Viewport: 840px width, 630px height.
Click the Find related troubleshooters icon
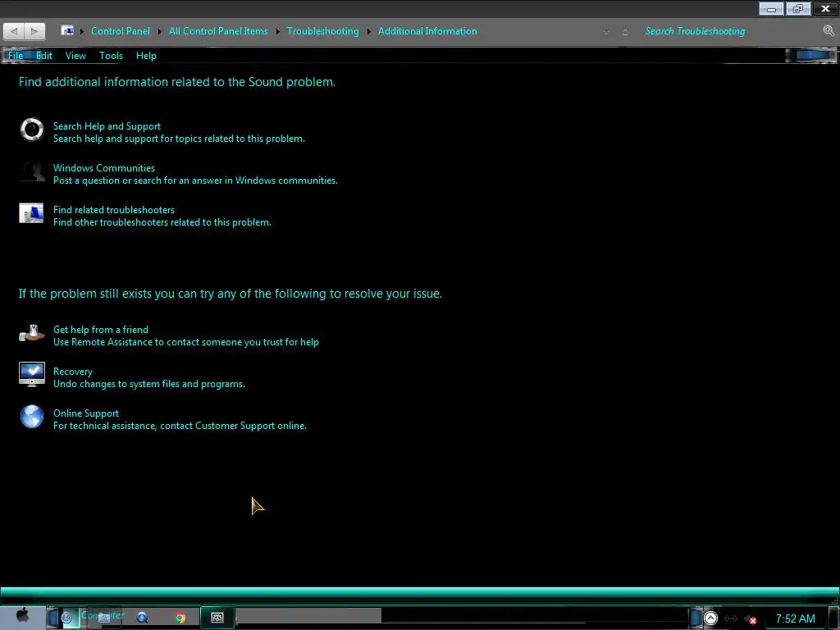tap(32, 213)
